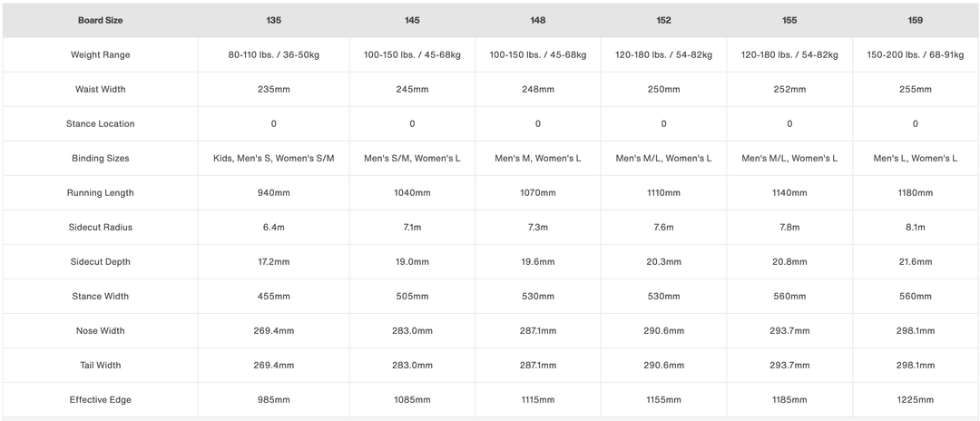Select the 150-200 lbs. / 68-91kg weight cell
980x421 pixels.
(x=915, y=54)
